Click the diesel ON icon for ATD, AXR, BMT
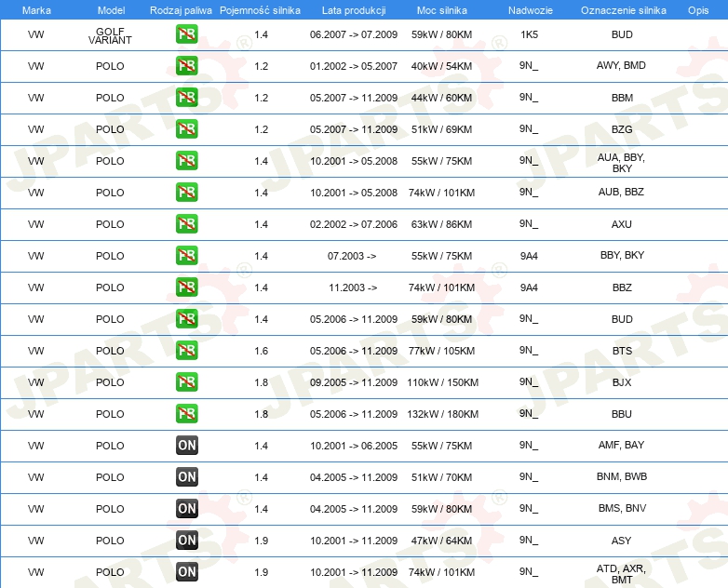Image resolution: width=728 pixels, height=588 pixels. [186, 572]
